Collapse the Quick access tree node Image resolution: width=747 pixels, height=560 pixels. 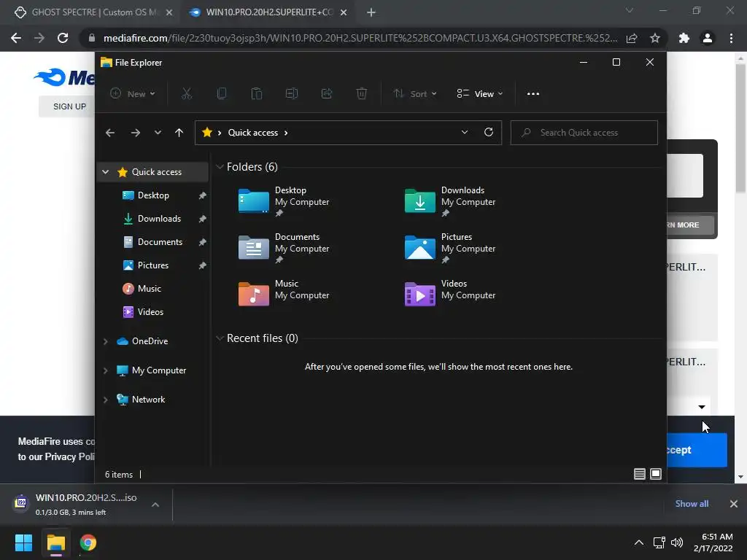106,172
